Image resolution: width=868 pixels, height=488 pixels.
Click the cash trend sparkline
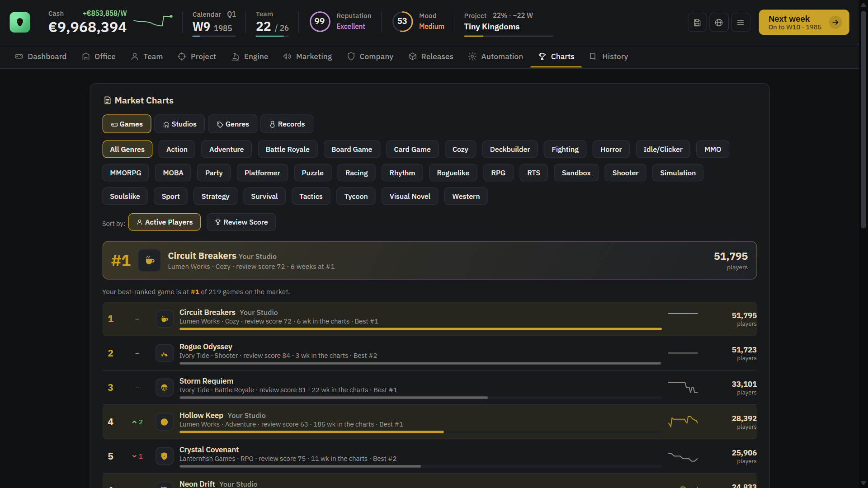click(x=153, y=21)
